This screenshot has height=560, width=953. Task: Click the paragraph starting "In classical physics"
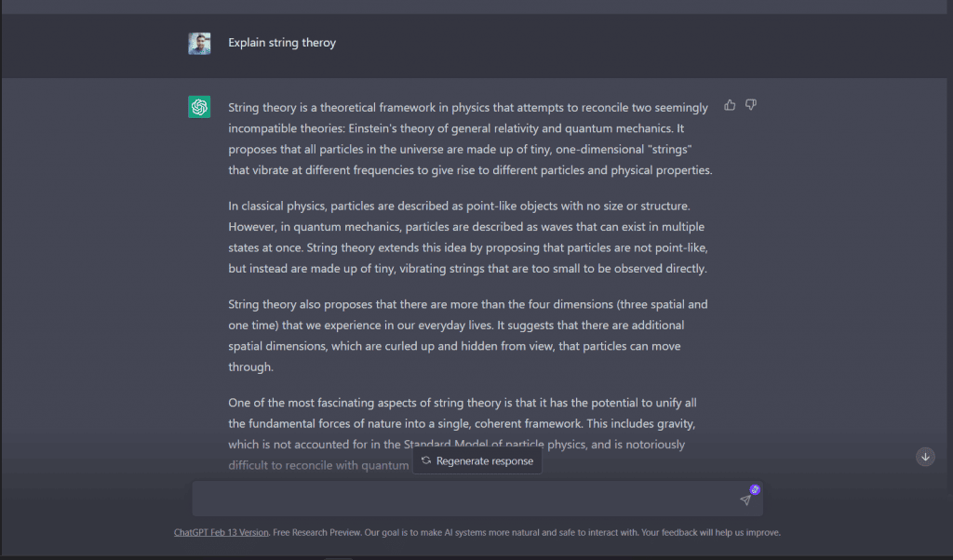(x=468, y=236)
